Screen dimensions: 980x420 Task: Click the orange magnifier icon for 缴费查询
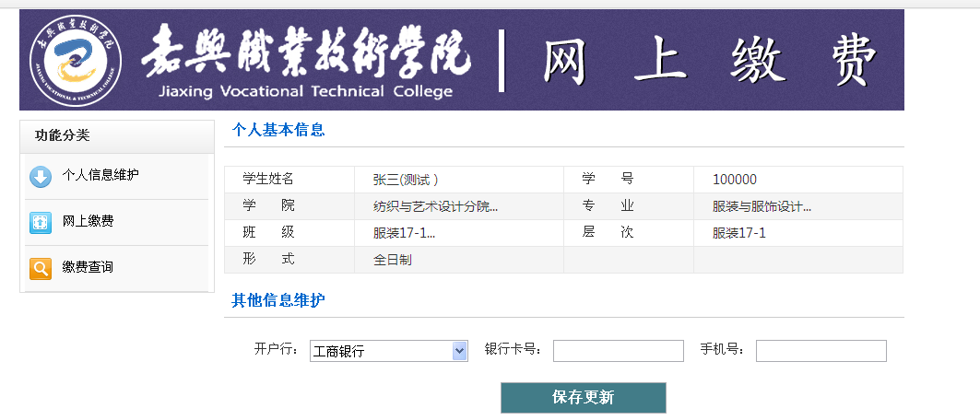coord(41,268)
